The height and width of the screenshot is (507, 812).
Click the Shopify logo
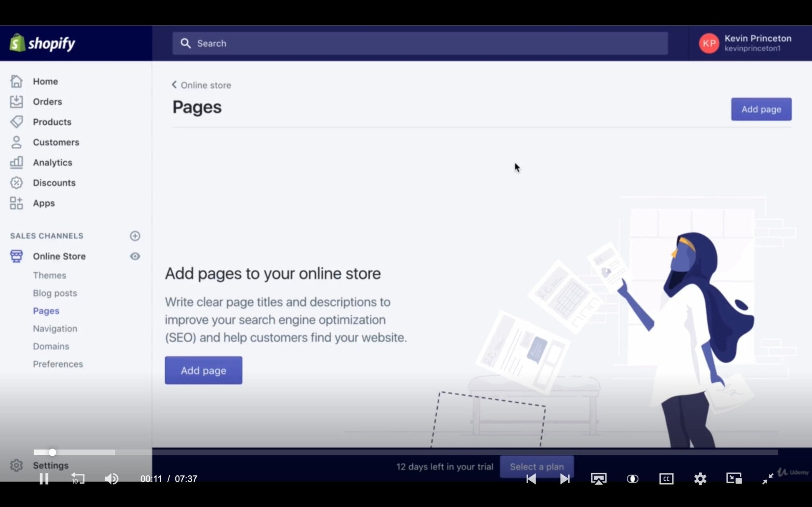click(x=43, y=43)
